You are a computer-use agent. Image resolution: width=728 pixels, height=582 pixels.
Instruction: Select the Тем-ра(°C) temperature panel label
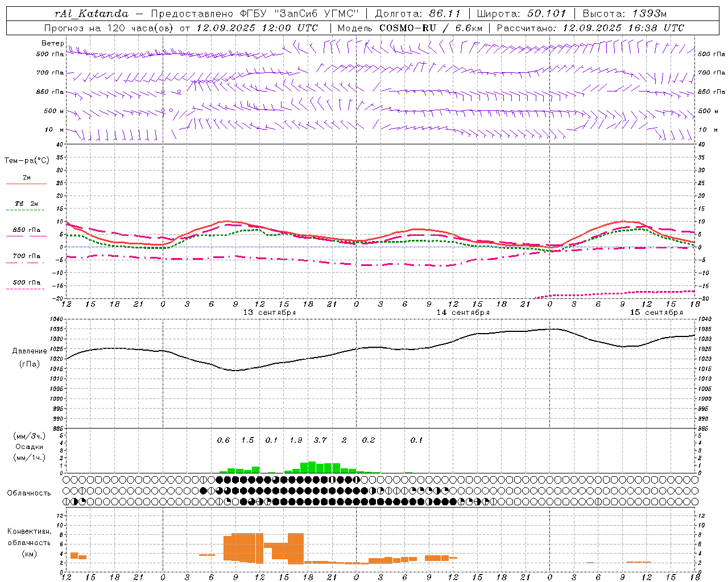coord(27,161)
